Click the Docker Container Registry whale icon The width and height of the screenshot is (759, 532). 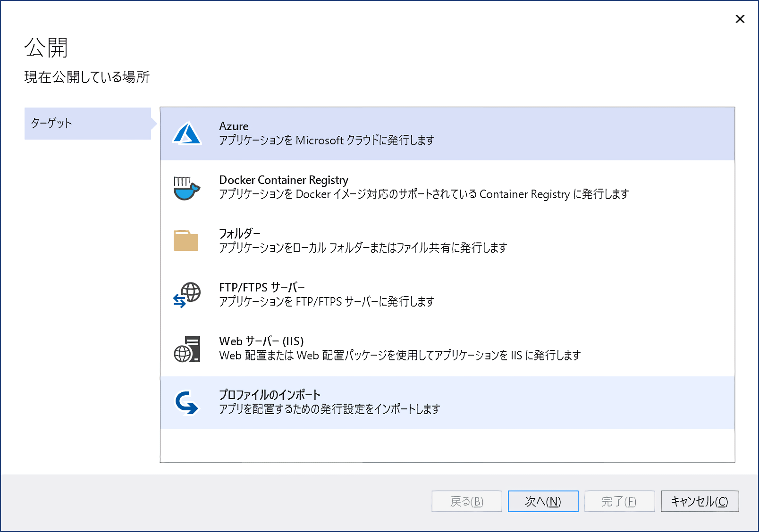186,188
